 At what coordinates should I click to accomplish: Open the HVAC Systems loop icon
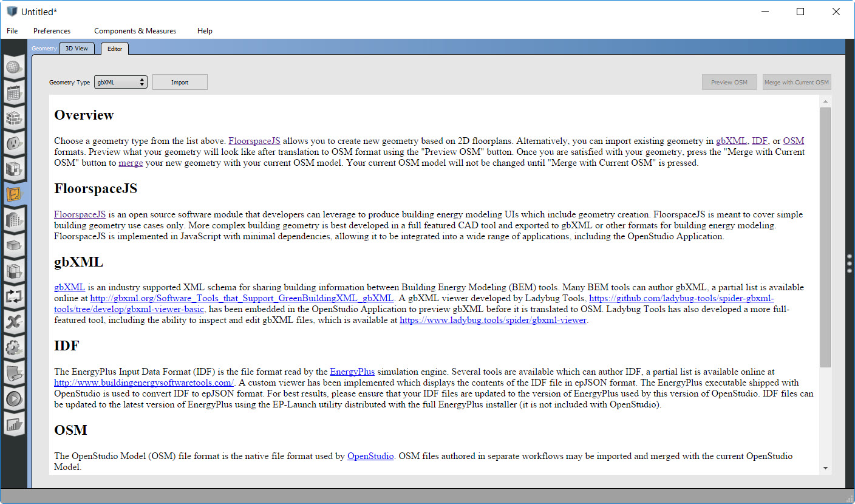(x=14, y=296)
